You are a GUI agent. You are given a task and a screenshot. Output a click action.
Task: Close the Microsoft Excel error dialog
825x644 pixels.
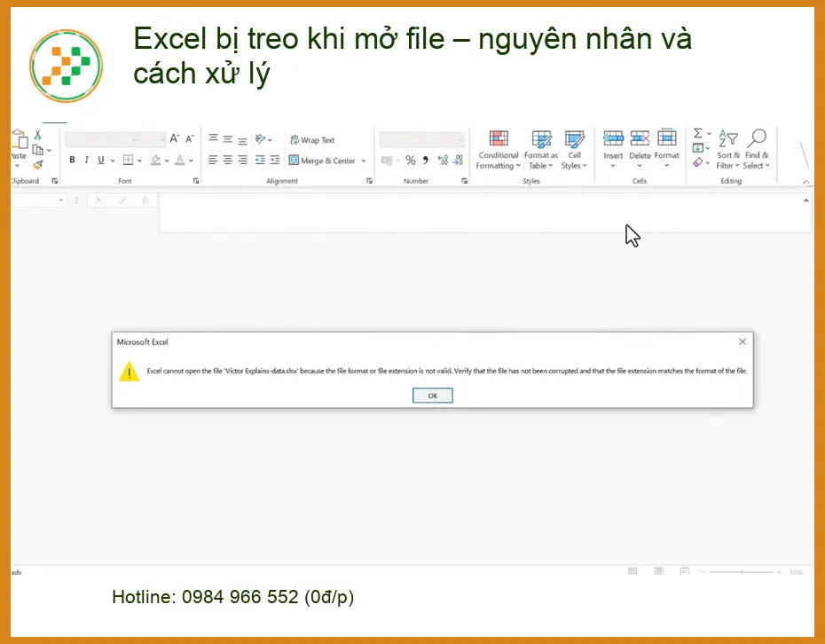(742, 342)
